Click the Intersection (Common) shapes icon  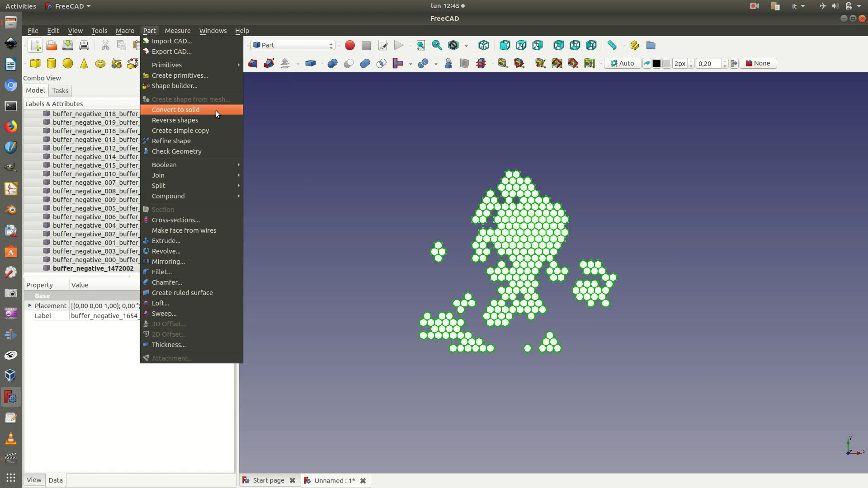click(381, 63)
